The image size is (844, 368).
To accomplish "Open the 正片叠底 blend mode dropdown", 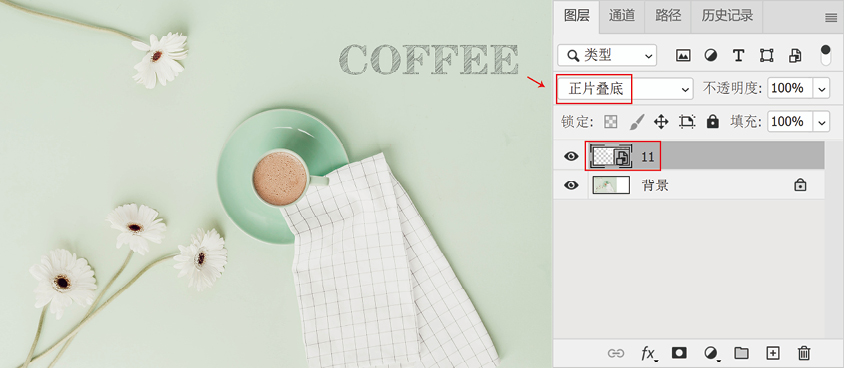I will pyautogui.click(x=625, y=89).
